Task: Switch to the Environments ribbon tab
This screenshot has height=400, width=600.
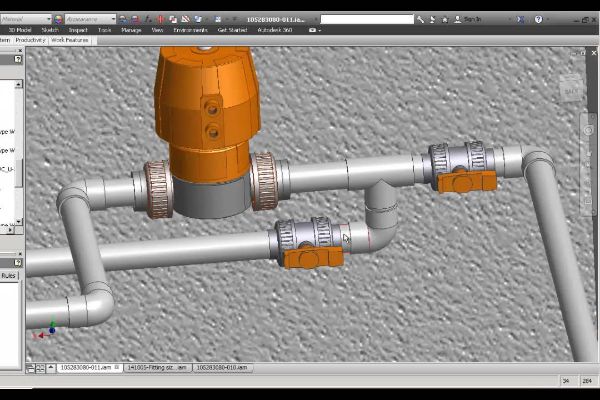Action: (190, 30)
